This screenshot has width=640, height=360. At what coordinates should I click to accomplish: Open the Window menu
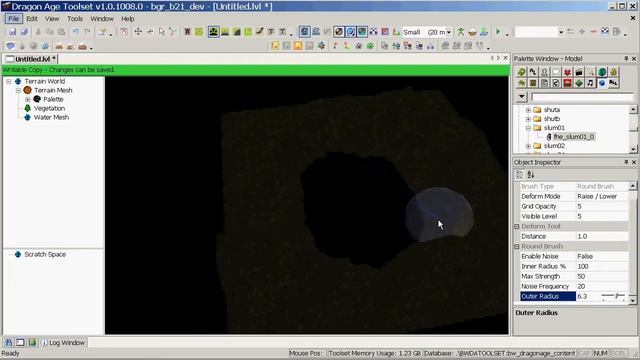tap(102, 19)
